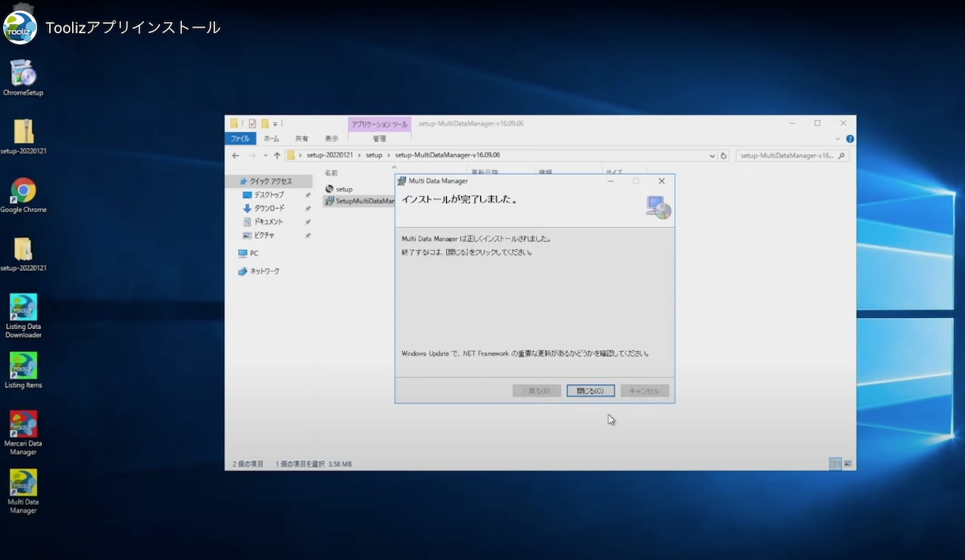The height and width of the screenshot is (560, 965).
Task: Launch the Google Chrome desktop shortcut
Action: [x=23, y=195]
